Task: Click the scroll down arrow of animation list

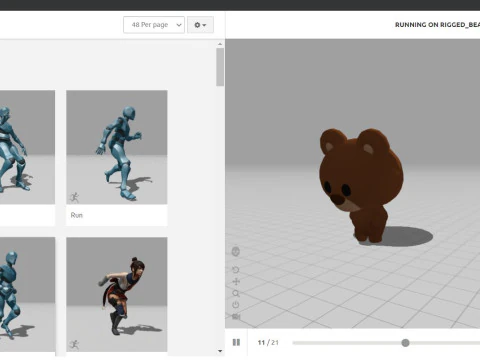Action: click(220, 351)
